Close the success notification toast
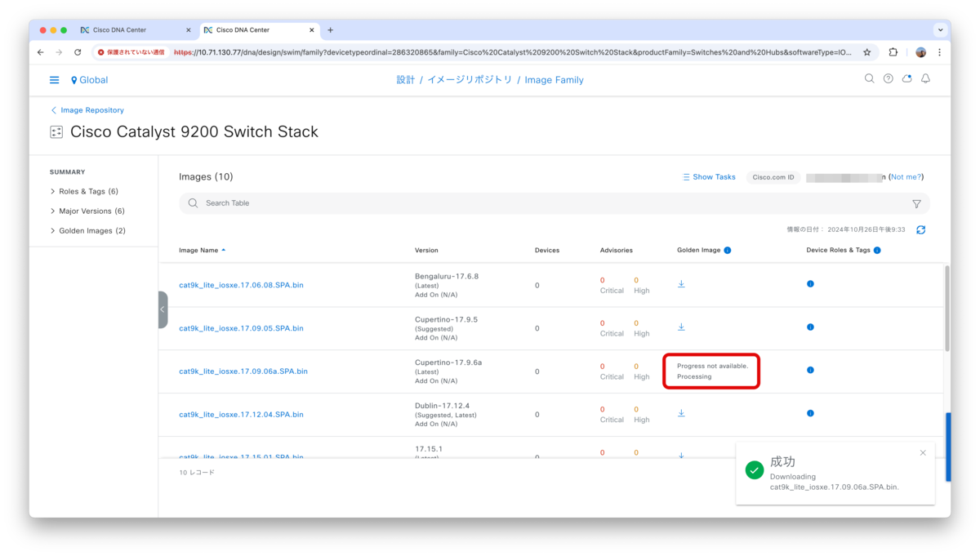The height and width of the screenshot is (556, 980). pyautogui.click(x=923, y=453)
